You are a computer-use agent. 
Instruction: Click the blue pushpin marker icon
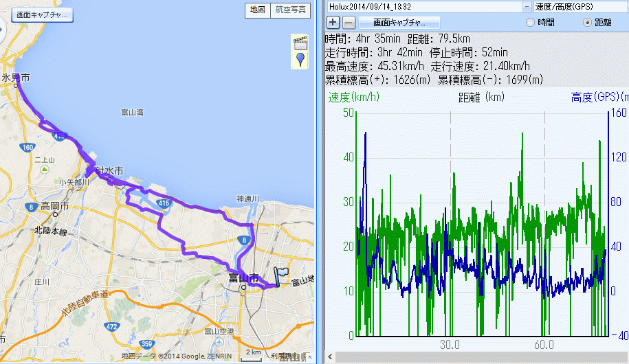pyautogui.click(x=300, y=60)
